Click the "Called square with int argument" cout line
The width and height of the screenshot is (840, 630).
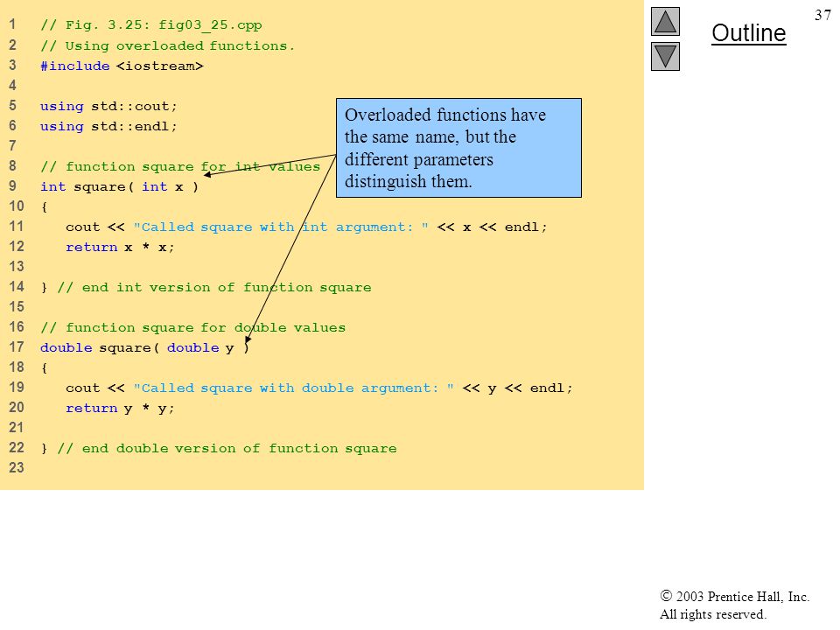click(306, 227)
